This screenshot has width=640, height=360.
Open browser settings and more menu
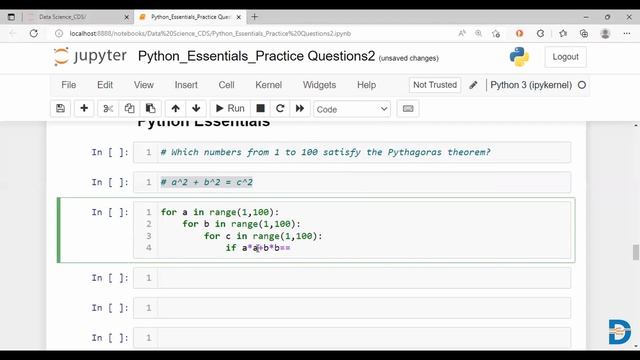tap(627, 33)
